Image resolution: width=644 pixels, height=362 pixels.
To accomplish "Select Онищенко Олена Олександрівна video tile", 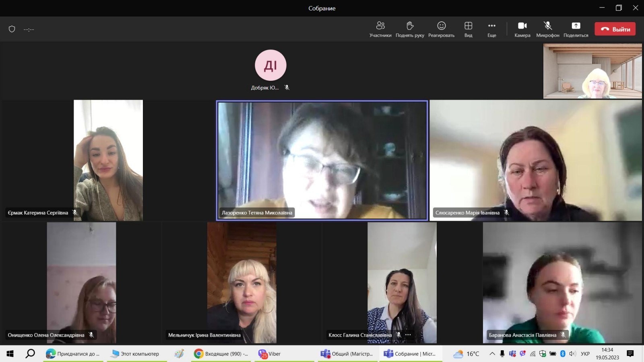I will (x=81, y=283).
